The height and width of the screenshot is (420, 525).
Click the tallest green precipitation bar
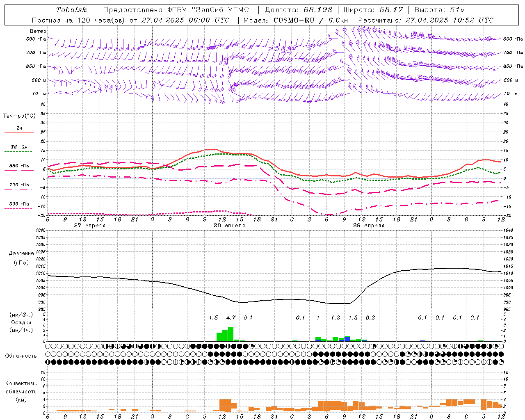click(231, 334)
